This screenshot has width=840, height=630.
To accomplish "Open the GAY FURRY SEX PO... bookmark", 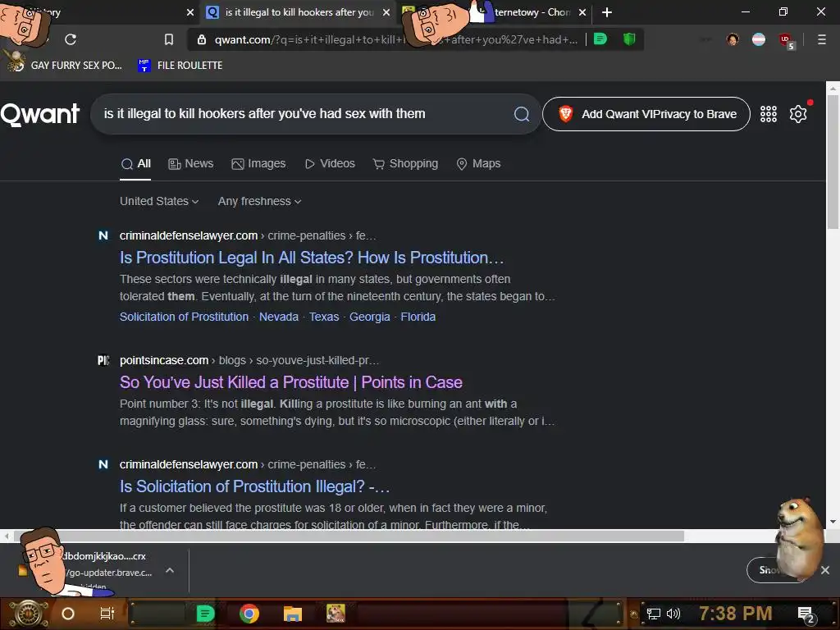I will [66, 65].
